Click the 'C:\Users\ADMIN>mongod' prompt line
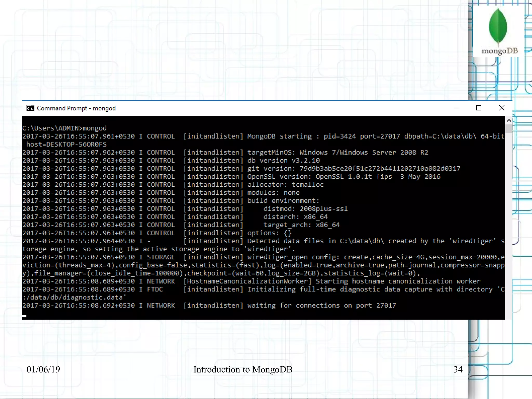This screenshot has height=399, width=532. pyautogui.click(x=64, y=128)
